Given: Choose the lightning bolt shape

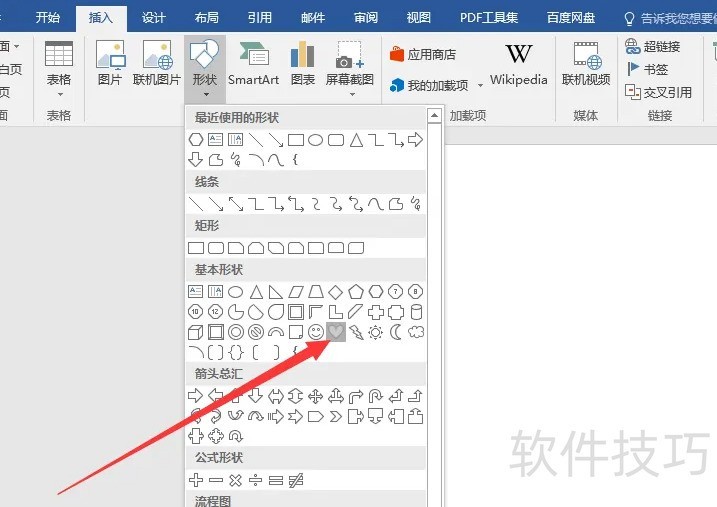Looking at the screenshot, I should [x=356, y=332].
